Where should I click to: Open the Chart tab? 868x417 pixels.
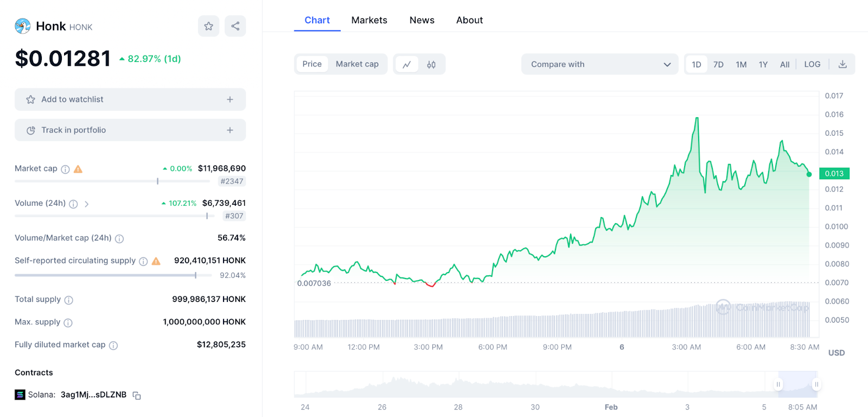click(x=317, y=20)
